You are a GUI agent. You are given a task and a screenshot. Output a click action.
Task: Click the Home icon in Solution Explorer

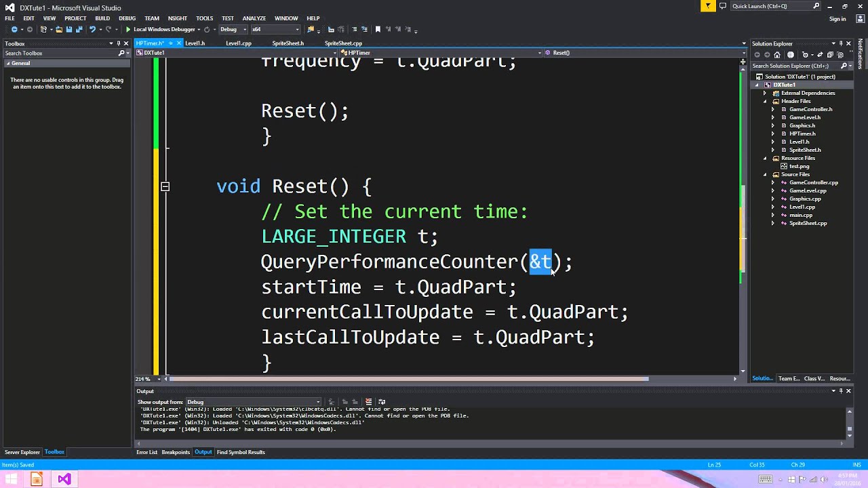point(777,55)
